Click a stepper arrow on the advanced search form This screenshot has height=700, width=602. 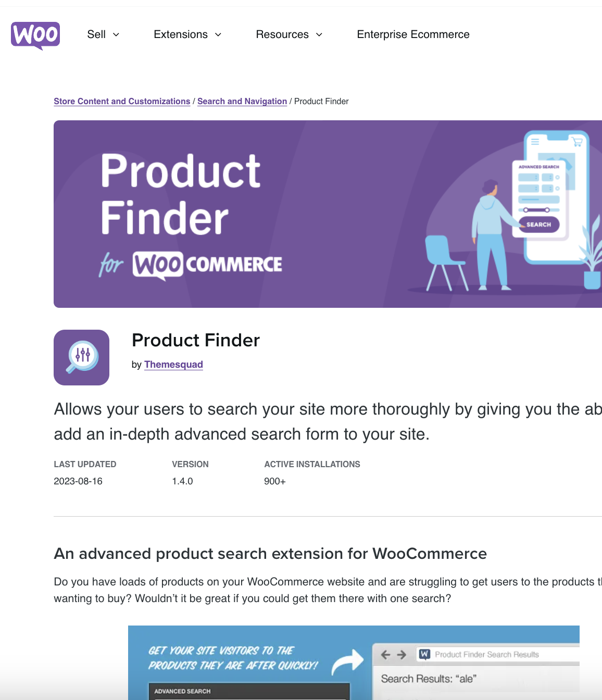coord(536,178)
